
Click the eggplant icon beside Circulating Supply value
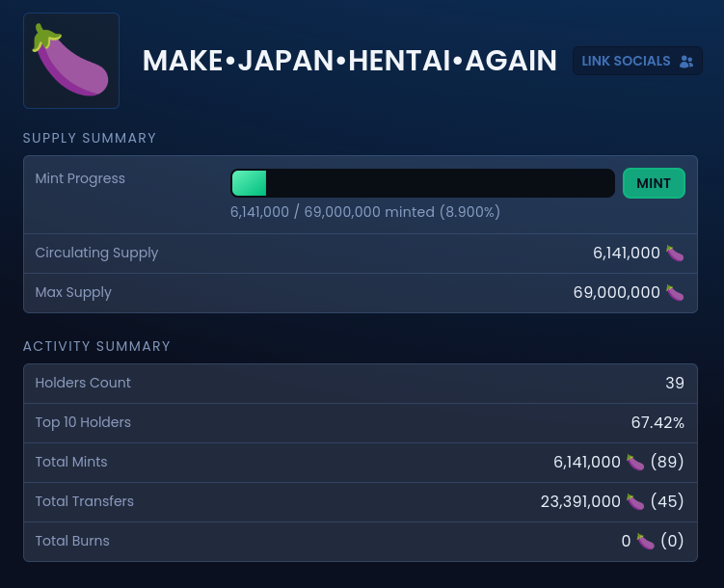pos(675,253)
